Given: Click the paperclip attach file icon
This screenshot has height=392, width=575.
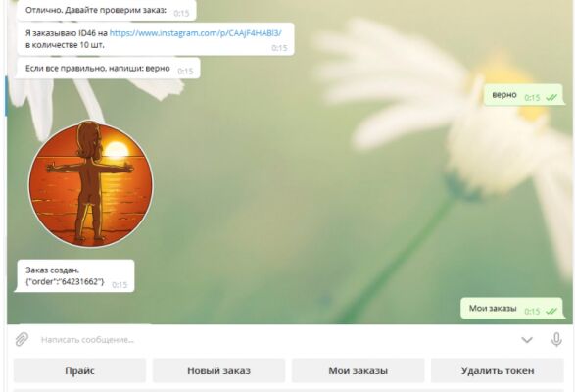Looking at the screenshot, I should pos(22,339).
